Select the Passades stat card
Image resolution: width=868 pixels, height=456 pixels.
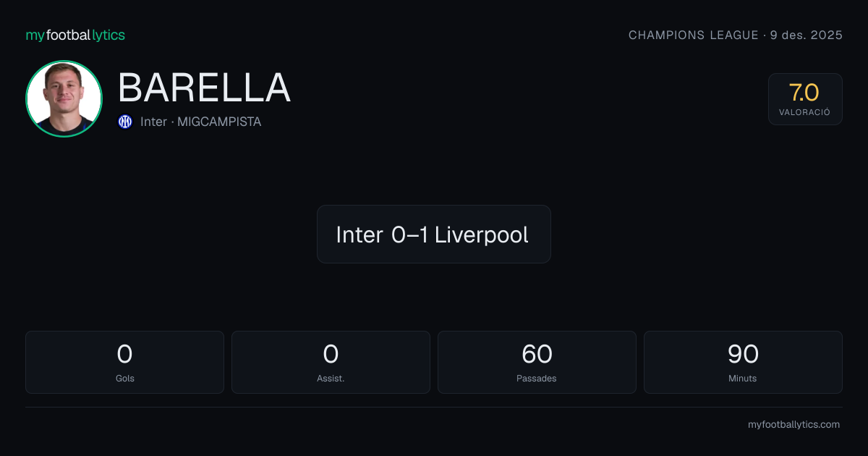pos(537,362)
